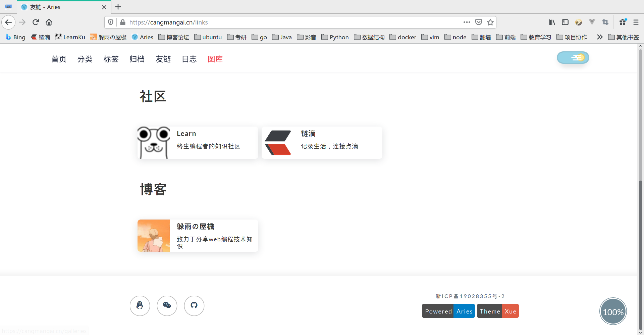Image resolution: width=644 pixels, height=335 pixels.
Task: Open 分类 in site navigation
Action: click(x=85, y=59)
